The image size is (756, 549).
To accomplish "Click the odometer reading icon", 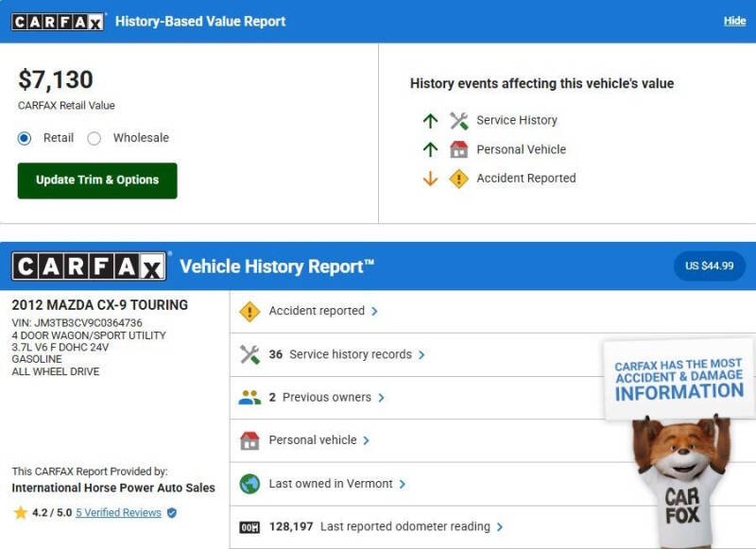I will click(x=249, y=527).
